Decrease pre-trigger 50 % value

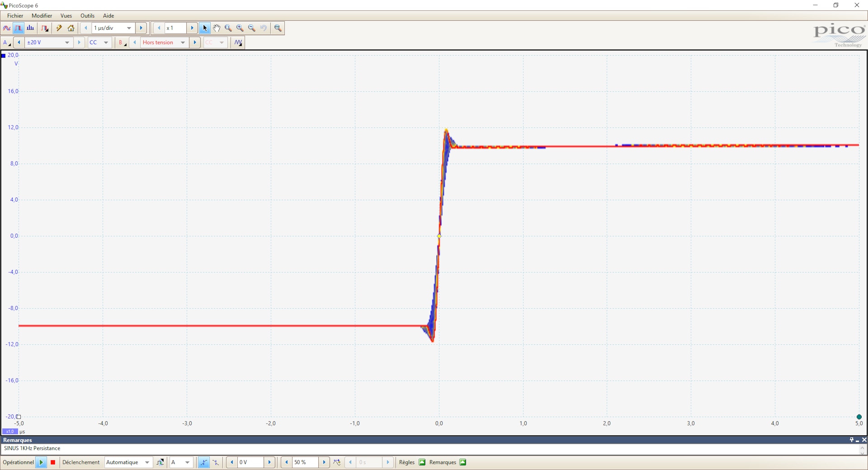click(287, 462)
